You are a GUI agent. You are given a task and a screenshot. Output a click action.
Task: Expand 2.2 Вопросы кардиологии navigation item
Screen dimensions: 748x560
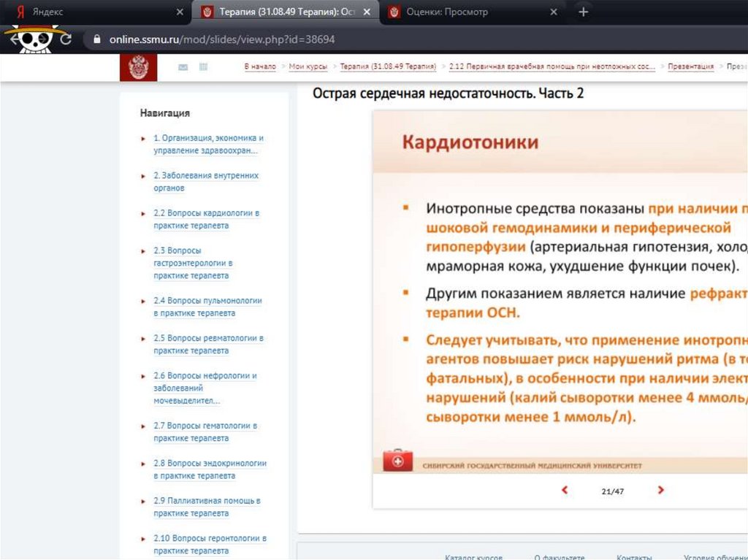point(143,213)
